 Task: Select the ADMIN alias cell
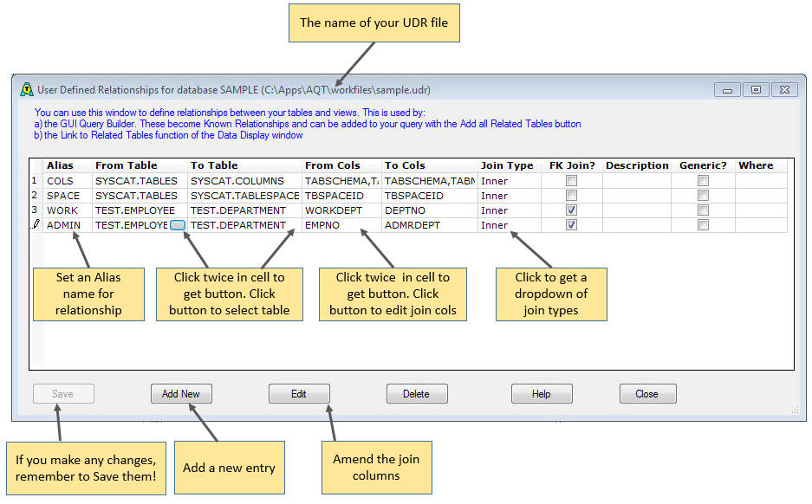(68, 225)
